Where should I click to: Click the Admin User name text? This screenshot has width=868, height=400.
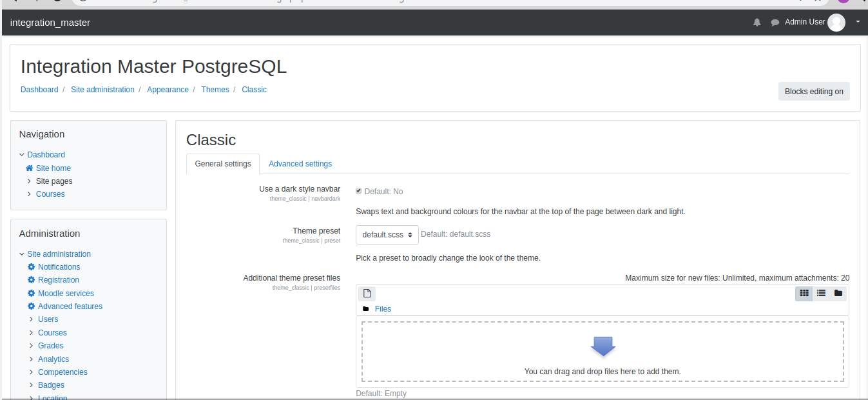click(x=805, y=22)
